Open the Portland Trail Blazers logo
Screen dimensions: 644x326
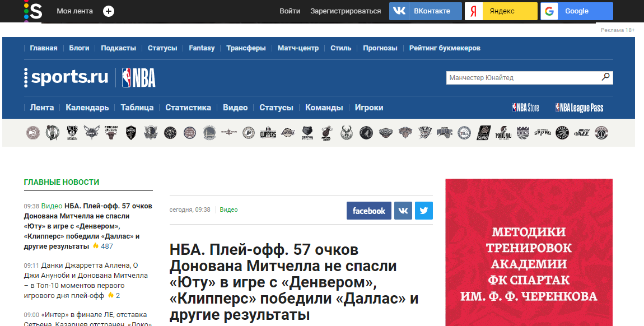(503, 133)
